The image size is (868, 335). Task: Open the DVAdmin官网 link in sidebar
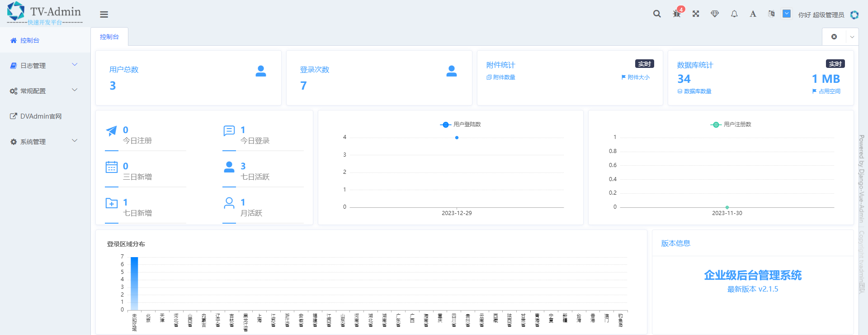click(x=45, y=116)
